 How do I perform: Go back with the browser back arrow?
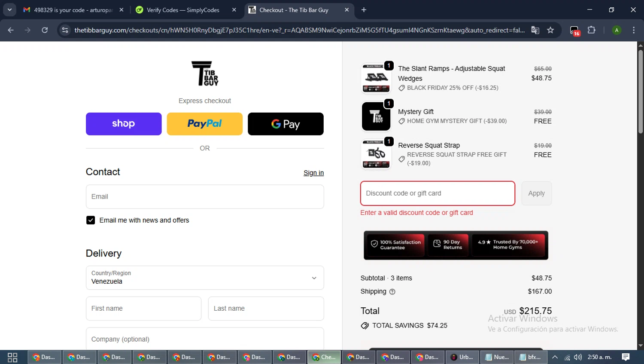(11, 30)
